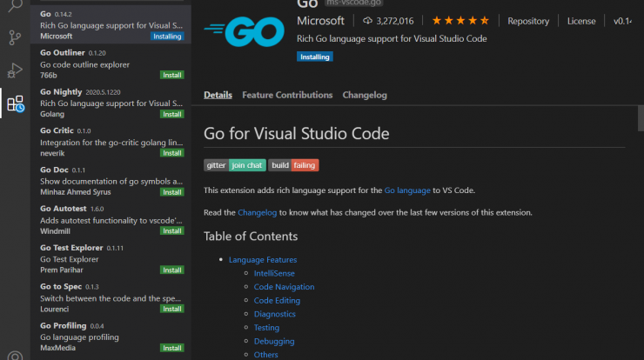Viewport: 644px width, 360px height.
Task: Click the gitter join chat badge
Action: point(235,165)
